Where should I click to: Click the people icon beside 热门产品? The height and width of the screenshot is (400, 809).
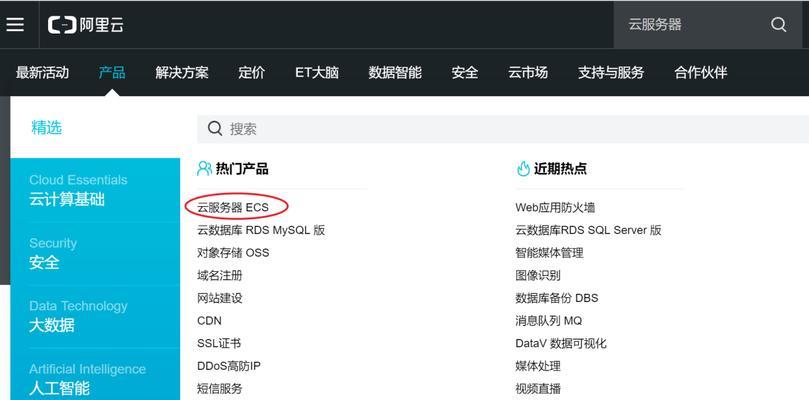204,169
